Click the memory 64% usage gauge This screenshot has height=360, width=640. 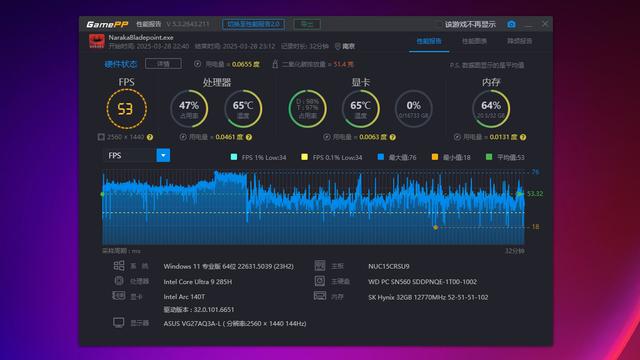(491, 109)
